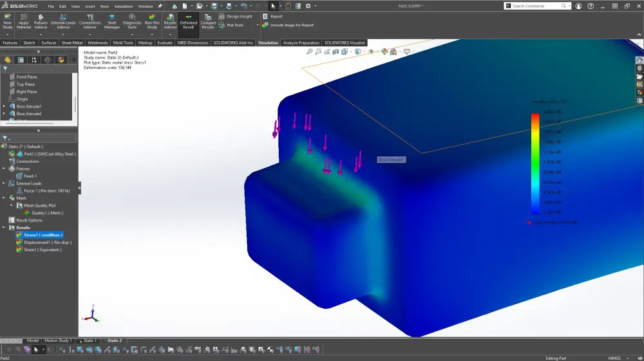Collapse the Mesh Quality Plot node

coord(12,205)
